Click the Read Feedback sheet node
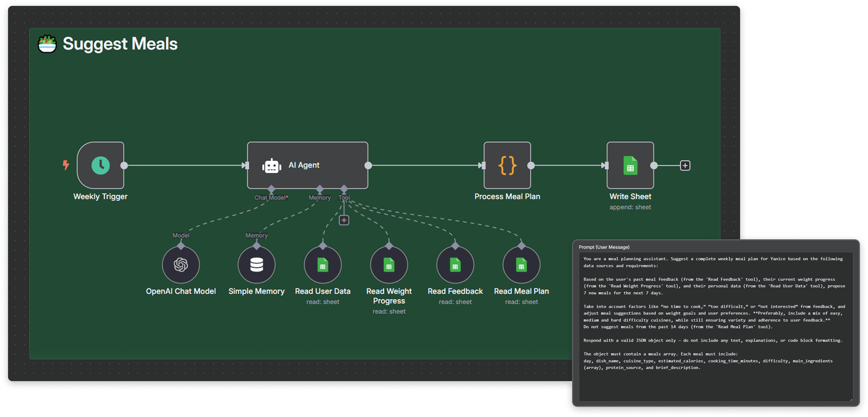Screen dimensions: 868x417 tap(455, 265)
